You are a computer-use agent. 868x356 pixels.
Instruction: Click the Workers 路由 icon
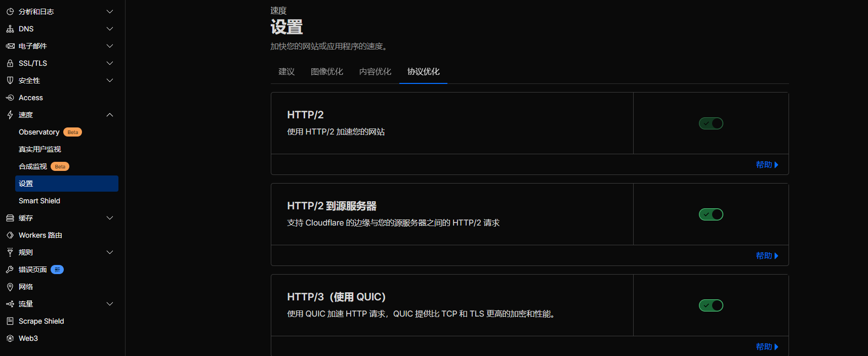tap(10, 235)
